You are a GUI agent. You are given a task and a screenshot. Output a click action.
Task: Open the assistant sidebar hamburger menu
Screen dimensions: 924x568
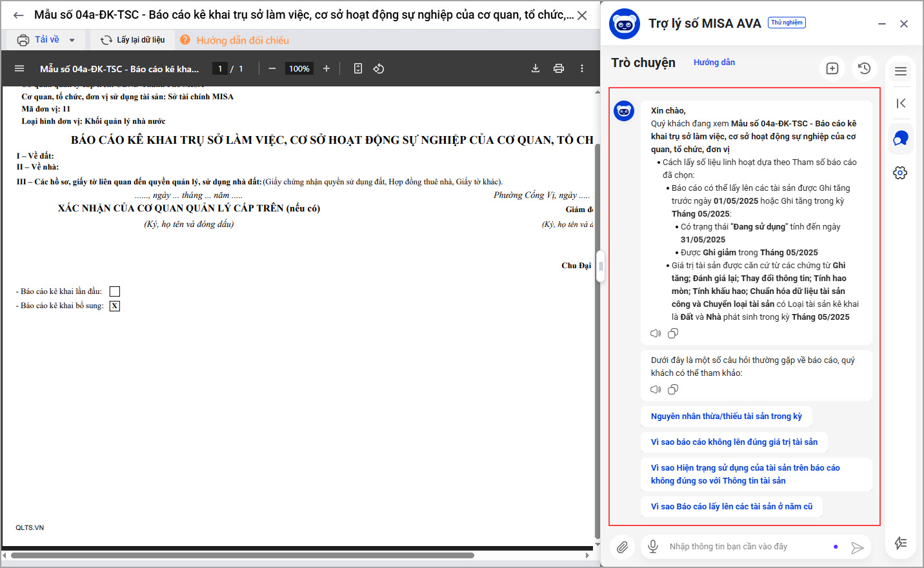[901, 72]
